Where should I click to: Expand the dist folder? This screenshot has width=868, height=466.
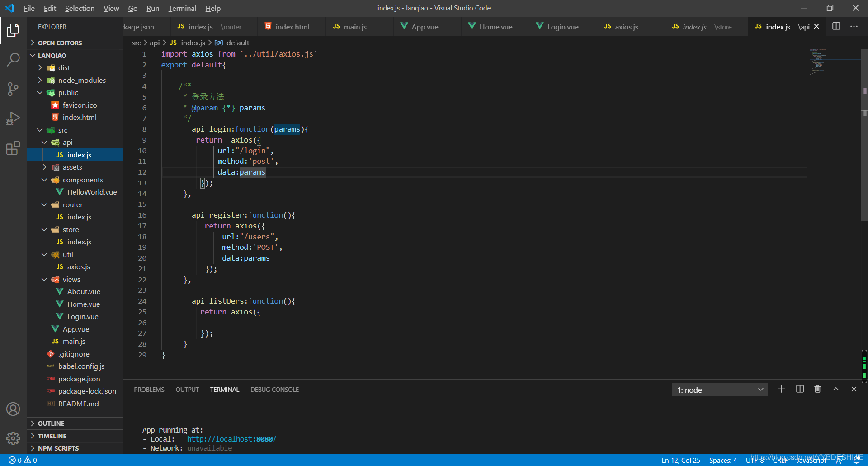[64, 67]
